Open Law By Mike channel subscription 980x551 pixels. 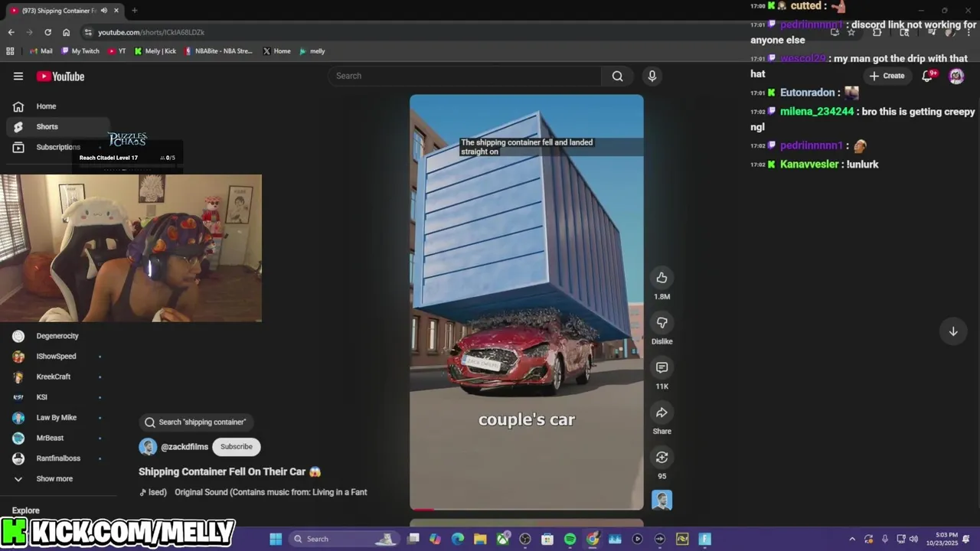tap(58, 418)
